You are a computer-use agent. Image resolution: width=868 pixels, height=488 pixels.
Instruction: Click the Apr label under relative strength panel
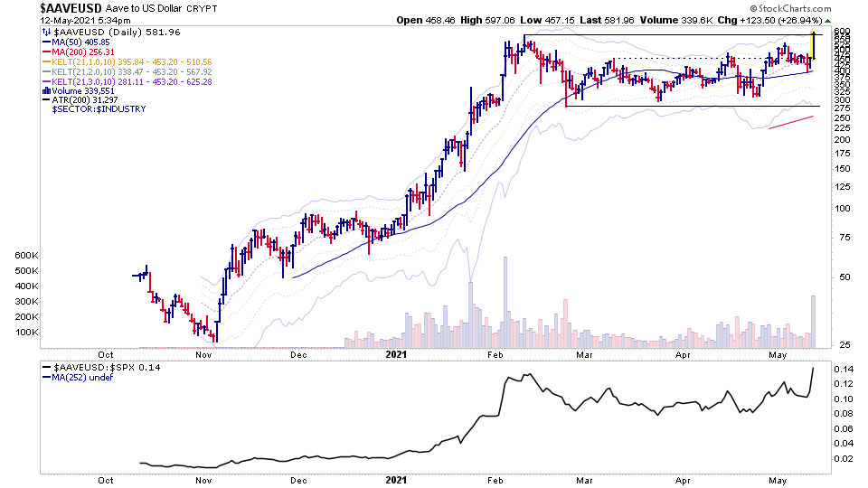point(683,480)
